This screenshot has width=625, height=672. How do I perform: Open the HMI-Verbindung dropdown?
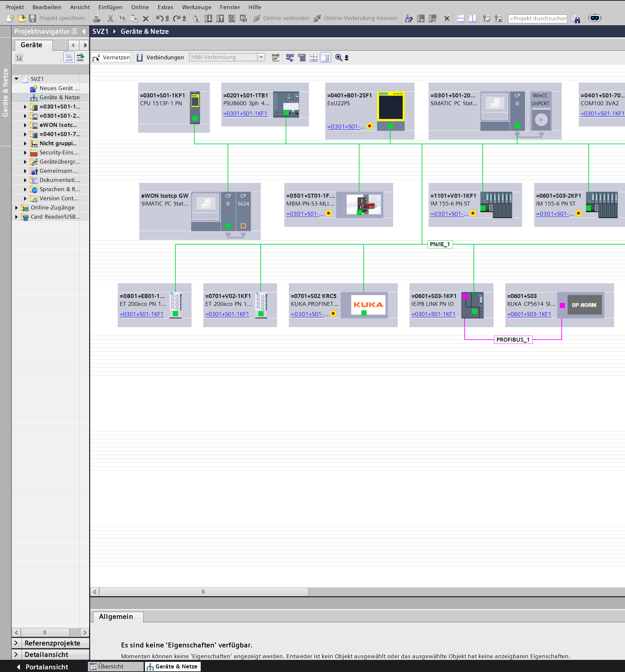pos(261,57)
